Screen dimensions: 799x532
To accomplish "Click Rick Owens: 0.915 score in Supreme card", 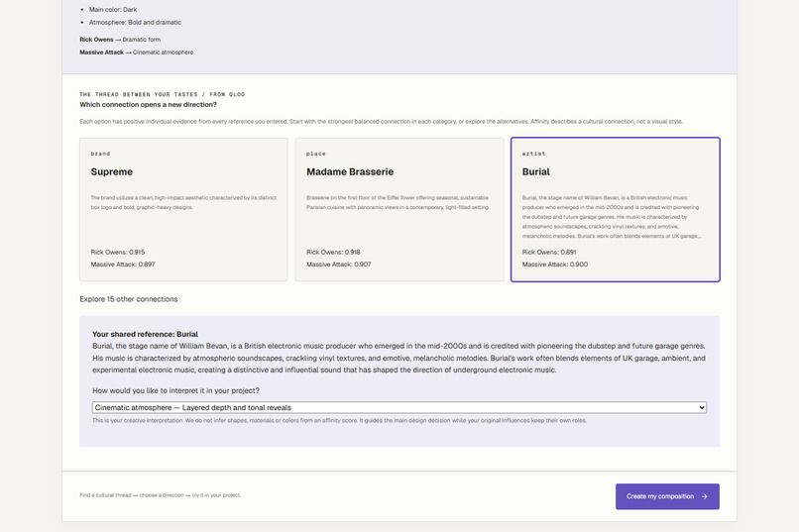I will 118,252.
